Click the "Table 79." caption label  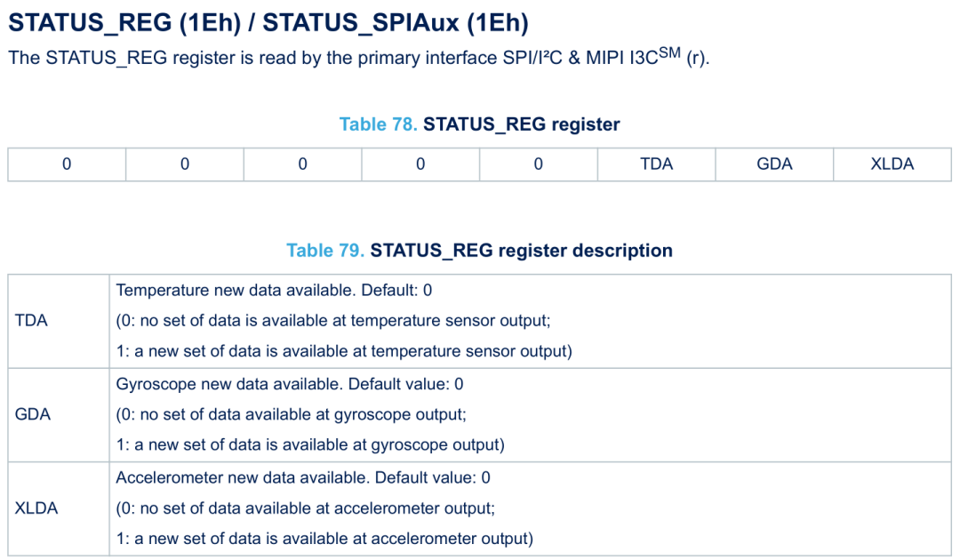tap(324, 251)
